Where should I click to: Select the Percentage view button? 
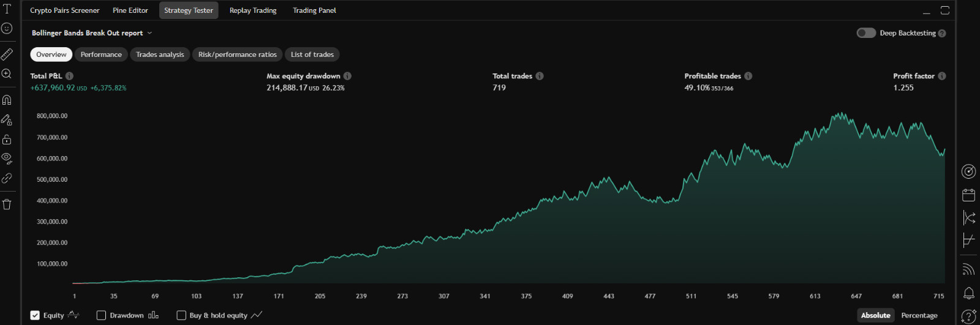pyautogui.click(x=919, y=315)
